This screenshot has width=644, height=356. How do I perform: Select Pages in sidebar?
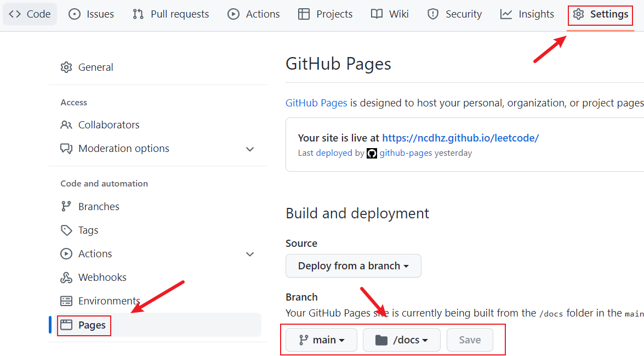point(158,325)
